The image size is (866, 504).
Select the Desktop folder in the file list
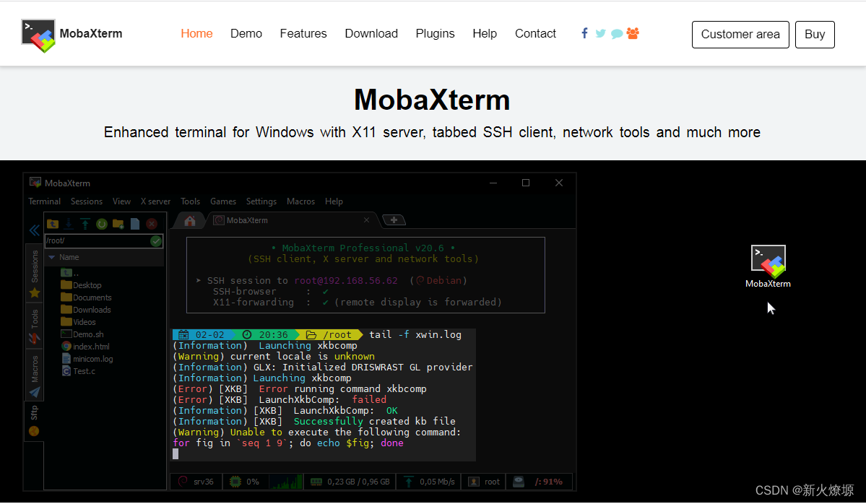[x=81, y=285]
